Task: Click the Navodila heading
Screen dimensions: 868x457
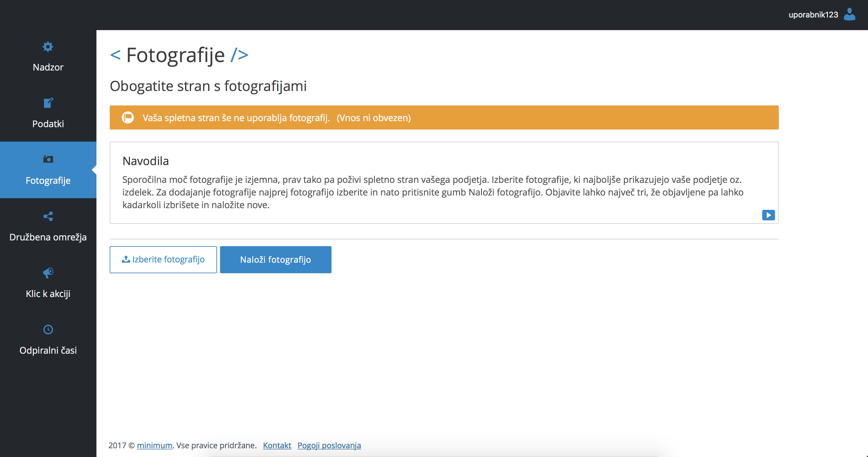Action: 146,161
